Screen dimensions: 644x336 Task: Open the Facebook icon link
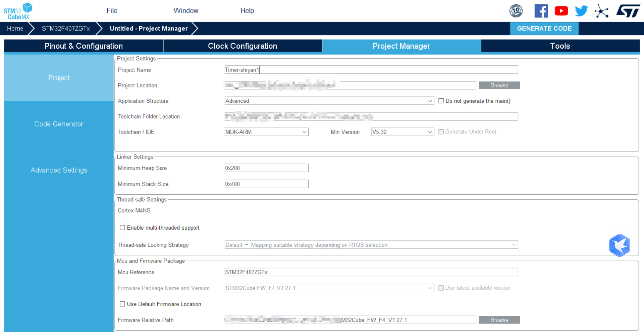(541, 11)
